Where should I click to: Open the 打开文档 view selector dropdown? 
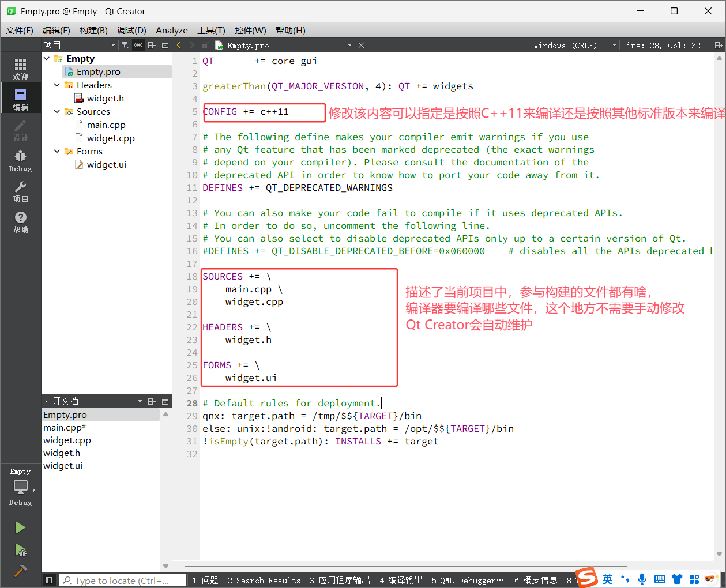(93, 401)
